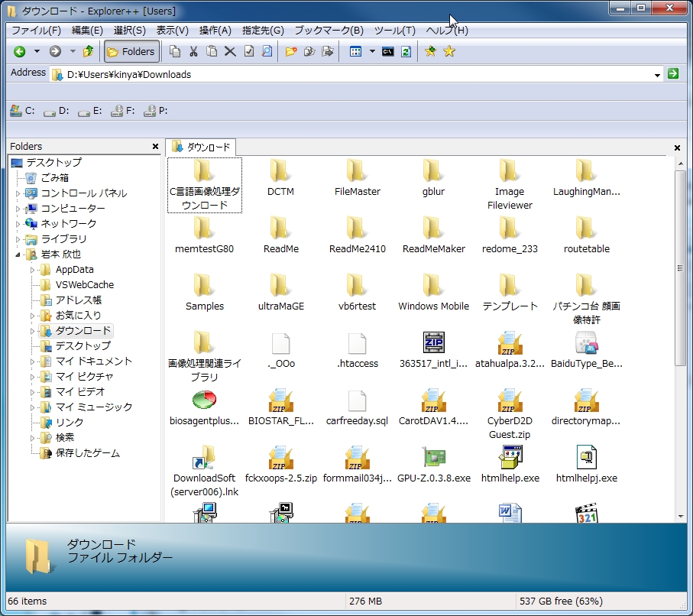Click the Cut toolbar icon
The height and width of the screenshot is (616, 693).
click(193, 51)
